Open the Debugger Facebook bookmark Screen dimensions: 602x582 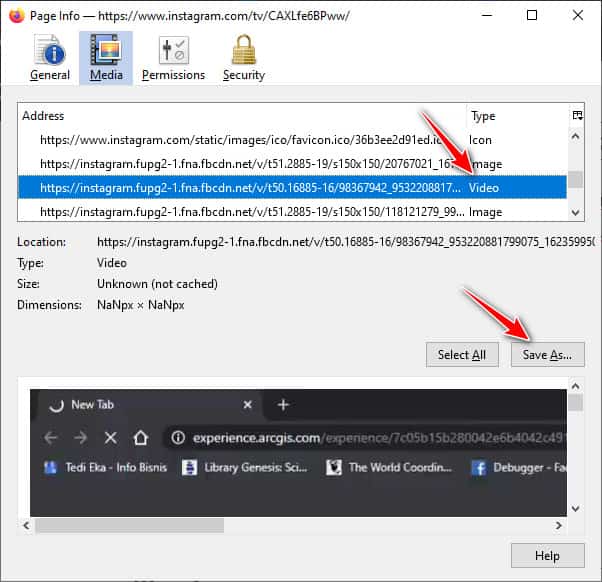pos(519,467)
